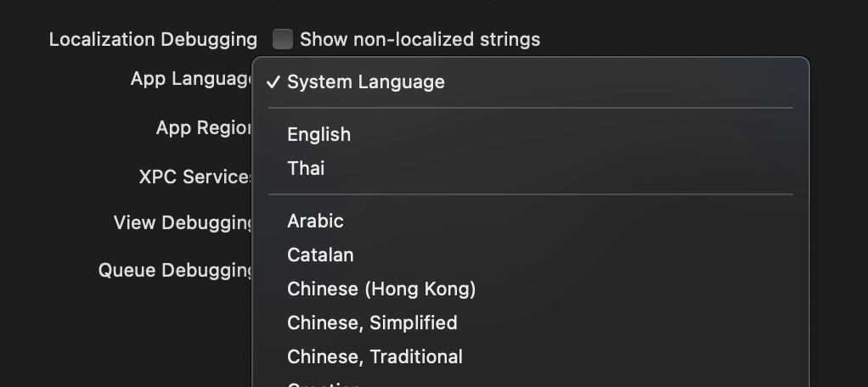Click the 'Show non-localized strings' label text
The image size is (868, 387).
pos(420,39)
